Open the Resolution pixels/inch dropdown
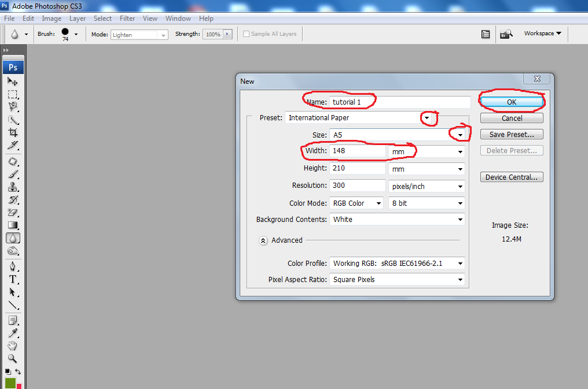The width and height of the screenshot is (588, 389). coord(460,187)
